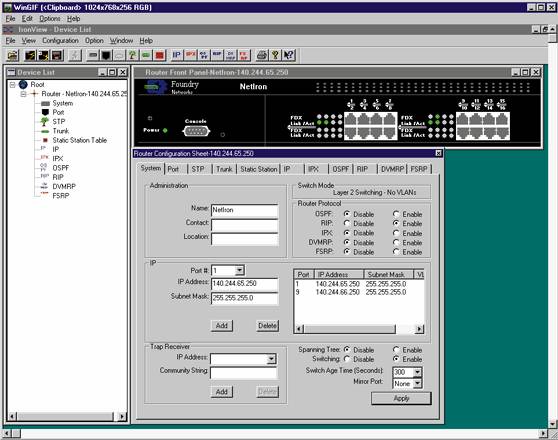Set OSPF router protocol to Enable

pos(396,214)
